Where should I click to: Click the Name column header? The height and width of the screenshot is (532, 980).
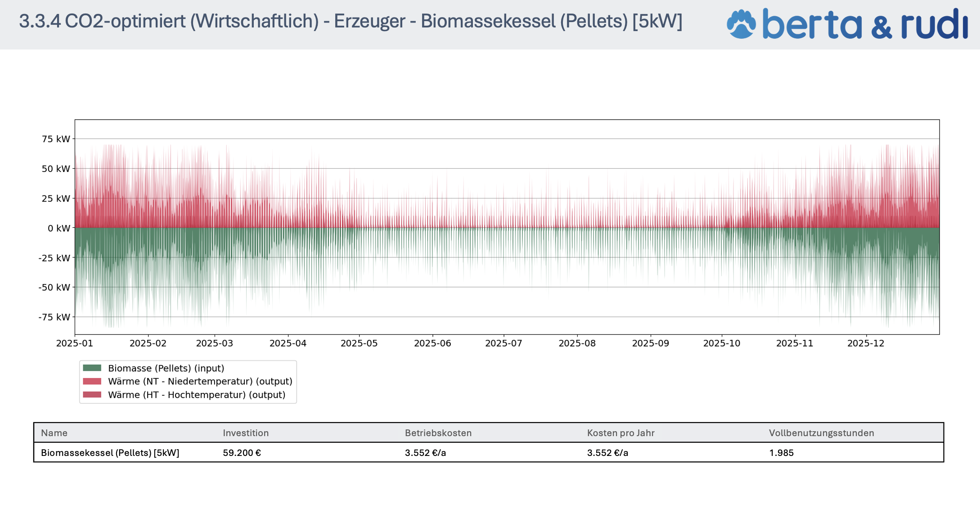click(54, 433)
